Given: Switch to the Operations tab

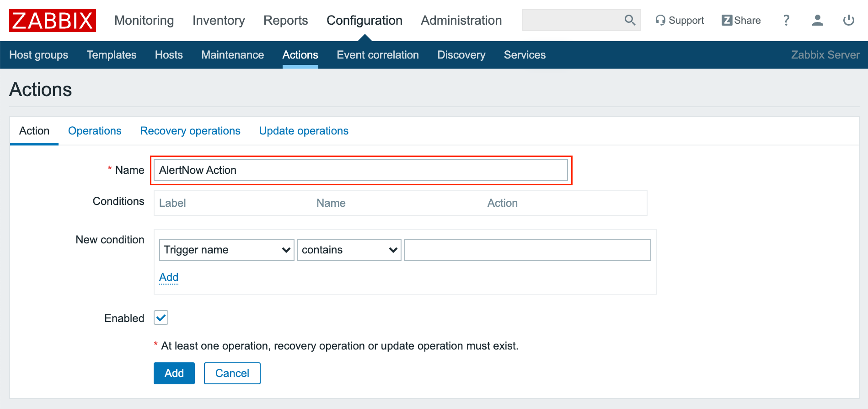Looking at the screenshot, I should tap(95, 131).
